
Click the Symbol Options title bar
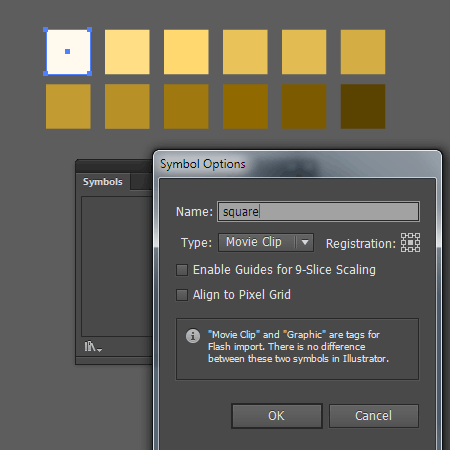coord(297,164)
